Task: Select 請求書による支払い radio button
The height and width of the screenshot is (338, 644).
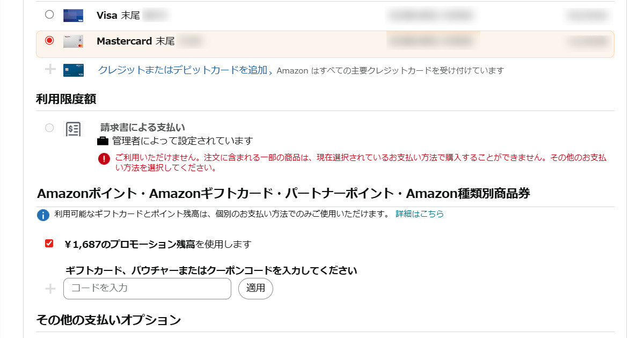Action: tap(49, 128)
